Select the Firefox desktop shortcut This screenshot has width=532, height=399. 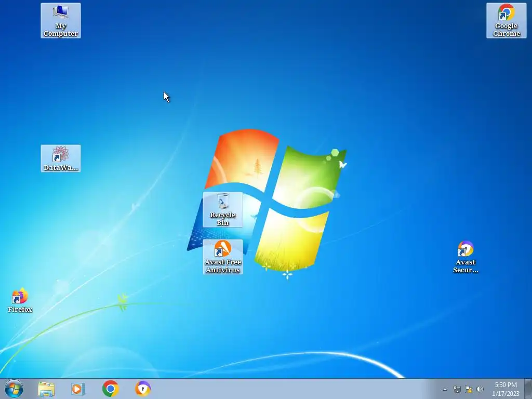[x=20, y=300]
